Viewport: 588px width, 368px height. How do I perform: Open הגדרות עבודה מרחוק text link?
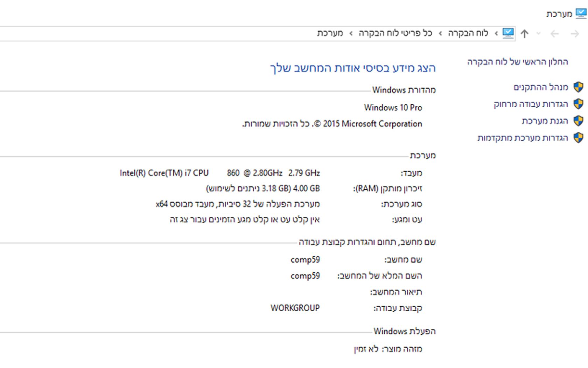(531, 104)
